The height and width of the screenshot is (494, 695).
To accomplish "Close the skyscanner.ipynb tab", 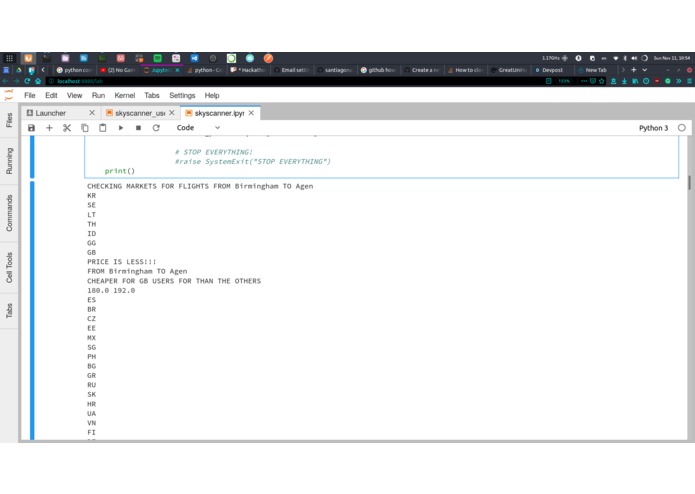I will [x=251, y=113].
